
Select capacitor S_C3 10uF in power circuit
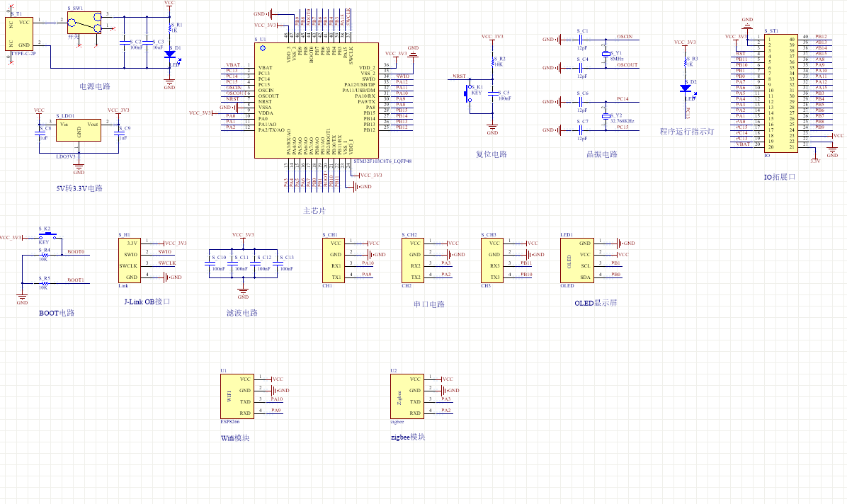tap(147, 42)
